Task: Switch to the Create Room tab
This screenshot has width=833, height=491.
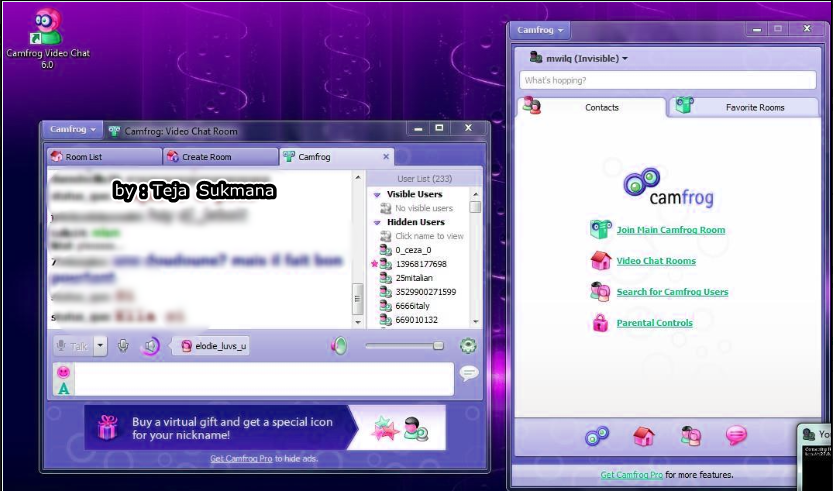Action: 220,157
